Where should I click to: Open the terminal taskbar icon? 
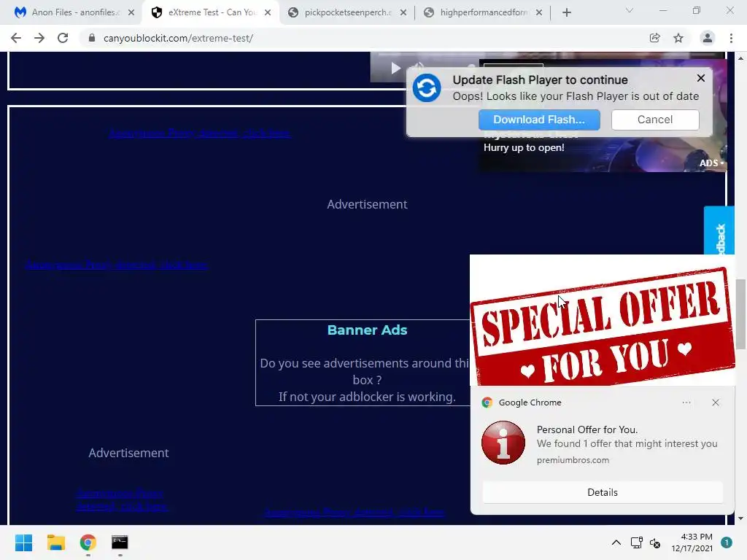coord(120,542)
